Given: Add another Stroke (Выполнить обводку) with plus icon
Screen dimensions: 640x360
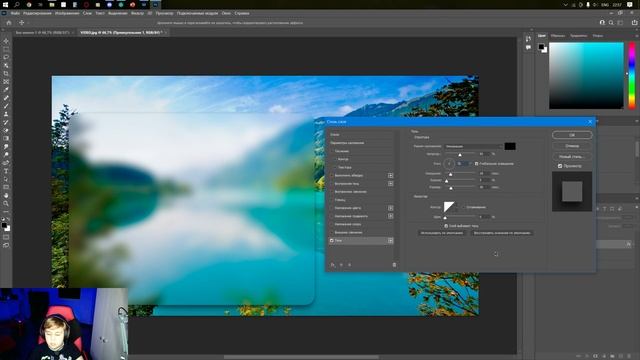Looking at the screenshot, I should [x=391, y=176].
